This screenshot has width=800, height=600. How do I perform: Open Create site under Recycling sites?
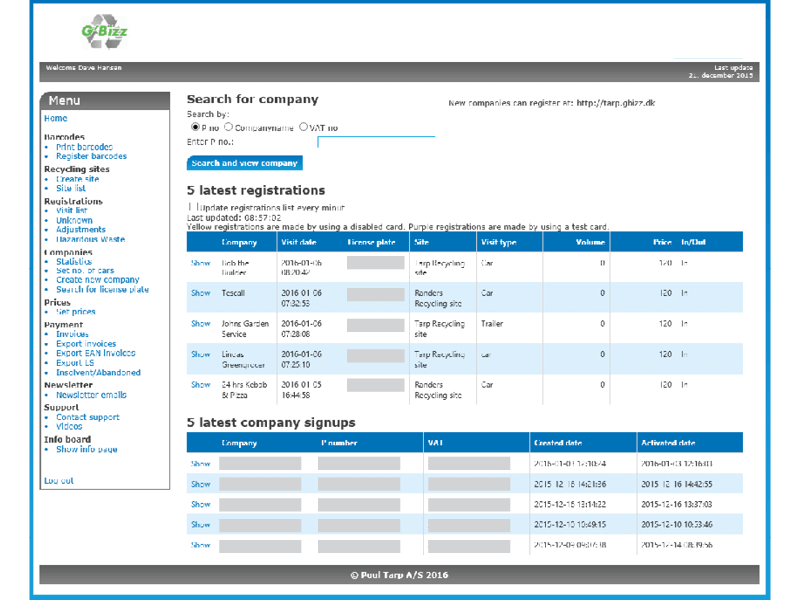pyautogui.click(x=77, y=179)
